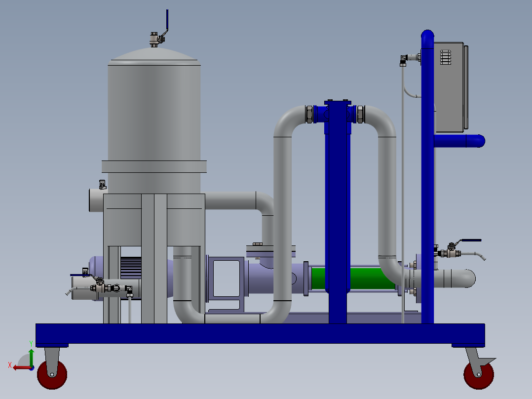Screen dimensions: 532x399
Task: Select the blue base frame of the skid
Action: pyautogui.click(x=260, y=333)
